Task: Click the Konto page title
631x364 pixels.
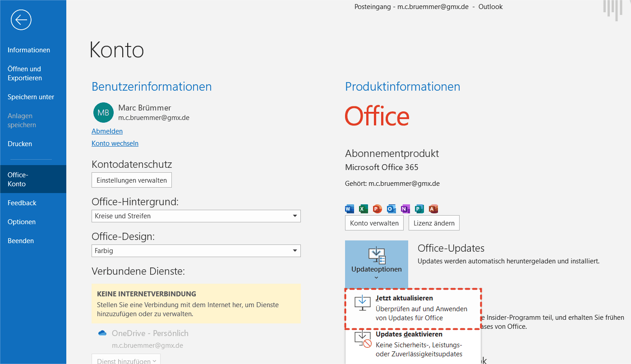Action: pos(117,50)
